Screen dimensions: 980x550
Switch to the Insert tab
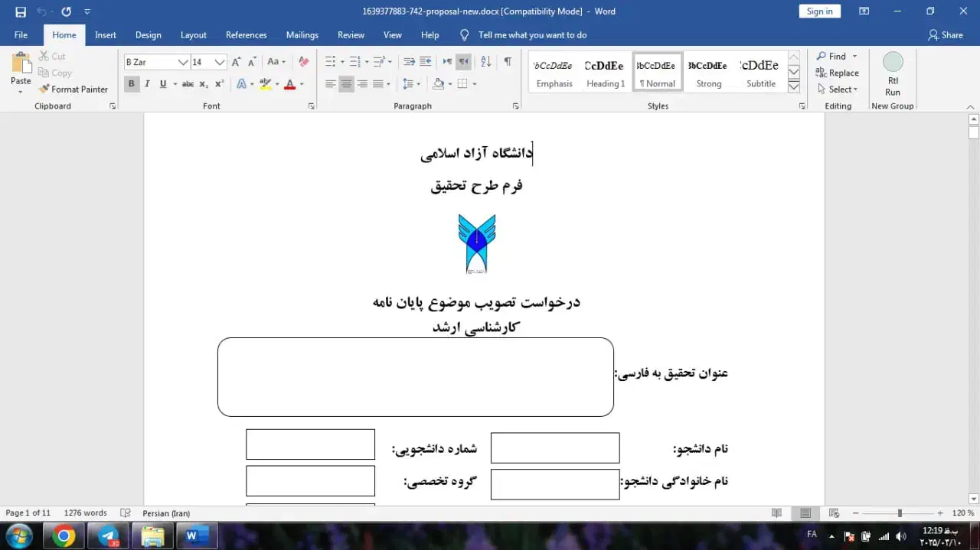click(106, 35)
